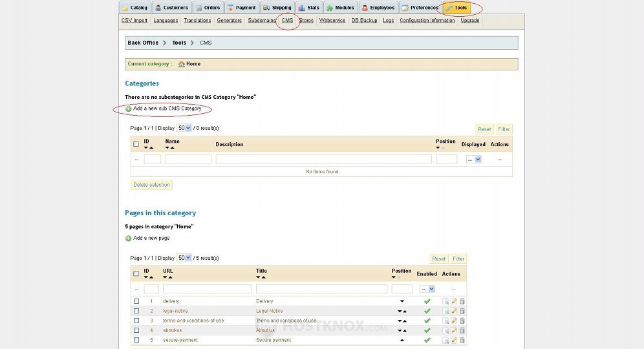Delete the legal-notice page

462,311
